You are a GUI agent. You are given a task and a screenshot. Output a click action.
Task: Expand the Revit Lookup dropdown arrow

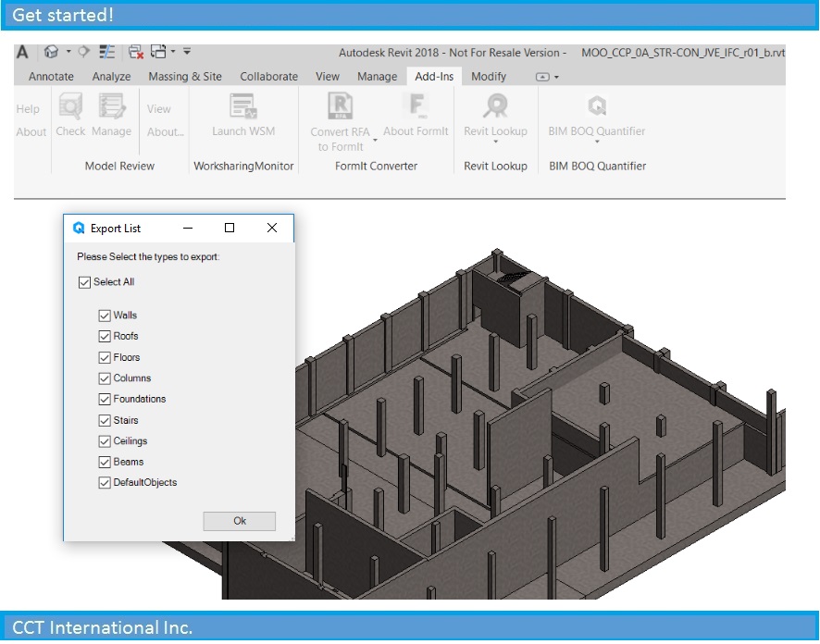(495, 141)
